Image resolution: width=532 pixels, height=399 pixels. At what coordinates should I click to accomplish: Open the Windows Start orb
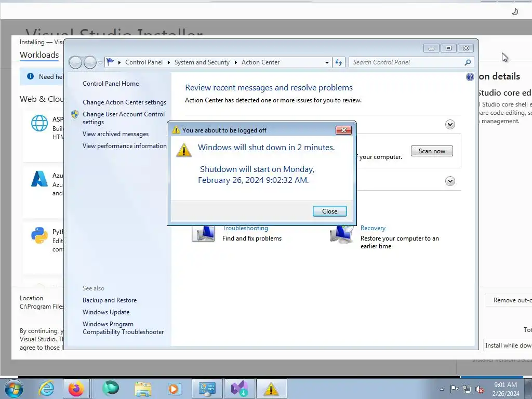click(x=14, y=389)
